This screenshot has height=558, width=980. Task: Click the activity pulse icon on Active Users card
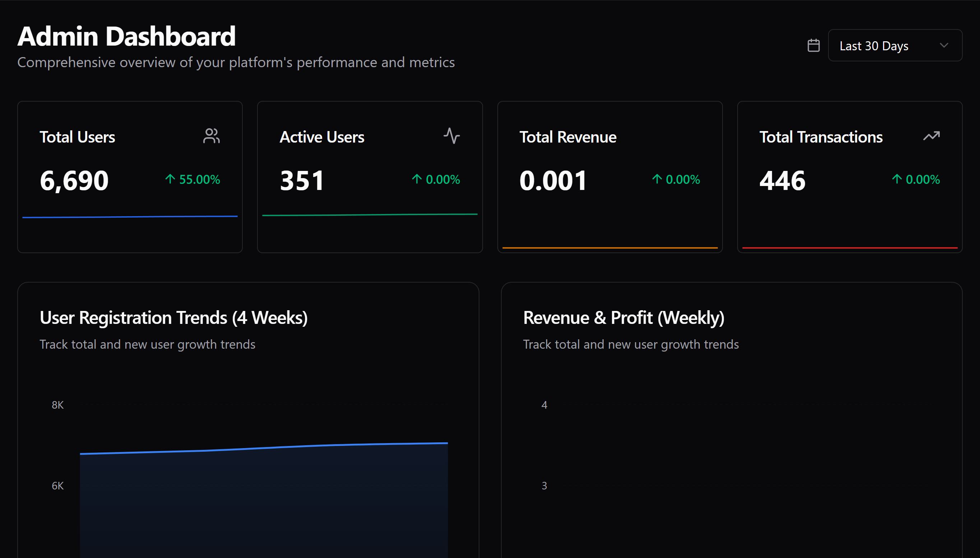tap(452, 136)
